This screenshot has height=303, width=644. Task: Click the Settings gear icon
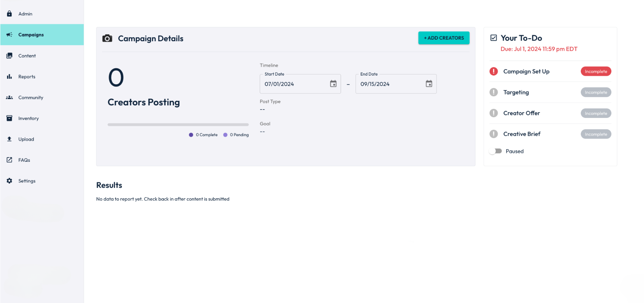(x=9, y=181)
